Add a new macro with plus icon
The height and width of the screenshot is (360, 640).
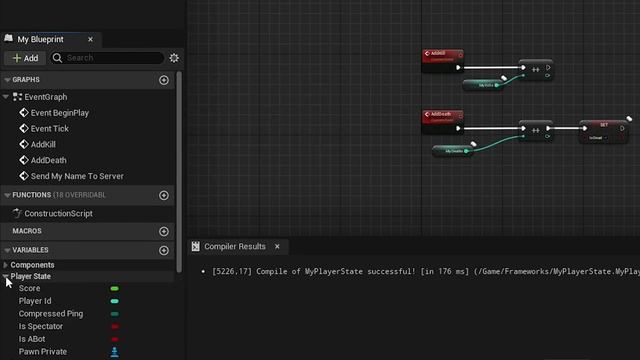coord(164,231)
